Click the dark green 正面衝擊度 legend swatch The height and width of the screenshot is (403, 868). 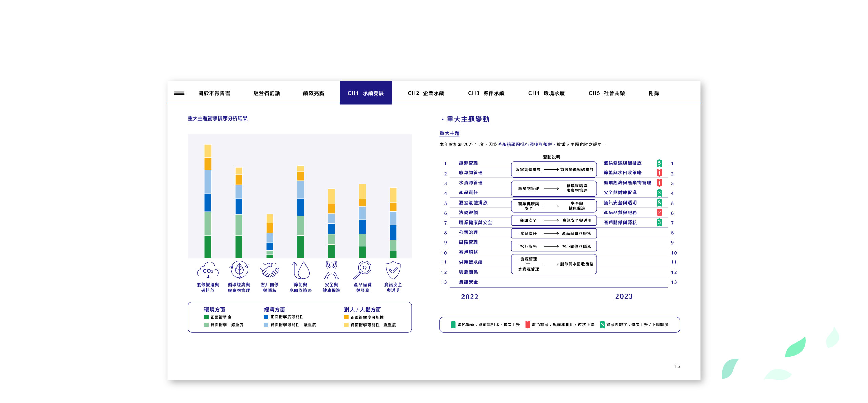click(206, 317)
